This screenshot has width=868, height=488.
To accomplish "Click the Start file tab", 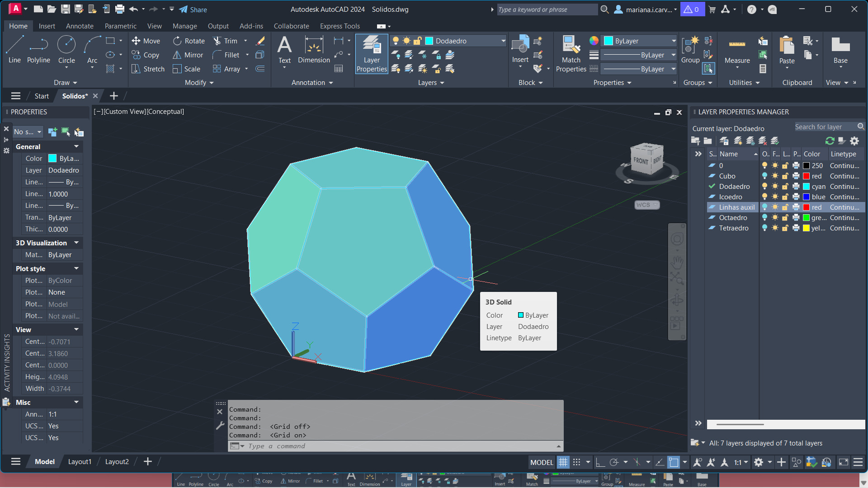I will point(42,96).
